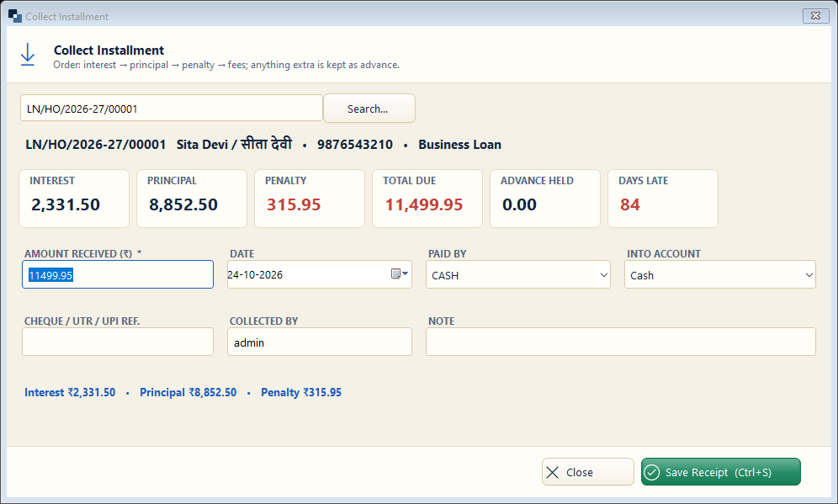Viewport: 838px width, 504px height.
Task: Click the Search... button
Action: 369,109
